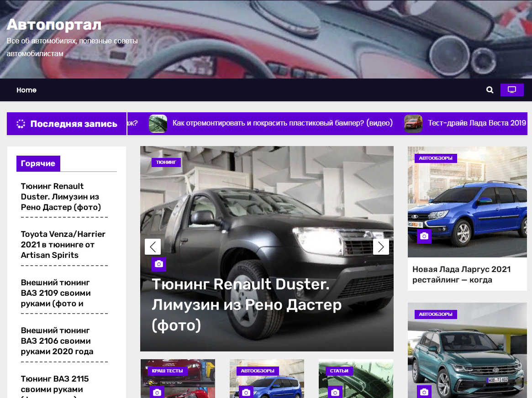Show the previous slide with left arrow
532x398 pixels.
(153, 247)
